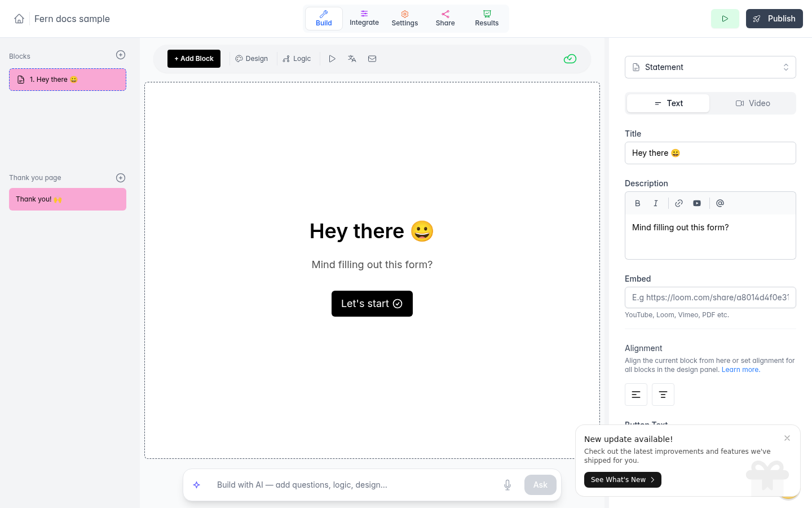Switch statement mode to Text
Screen dimensions: 812x508
[x=668, y=103]
